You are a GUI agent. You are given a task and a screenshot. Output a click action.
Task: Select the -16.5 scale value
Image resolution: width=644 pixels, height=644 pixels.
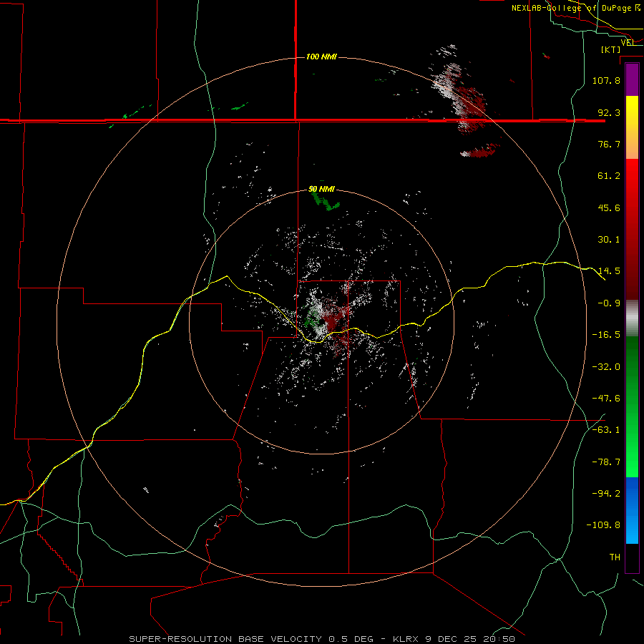[x=606, y=335]
